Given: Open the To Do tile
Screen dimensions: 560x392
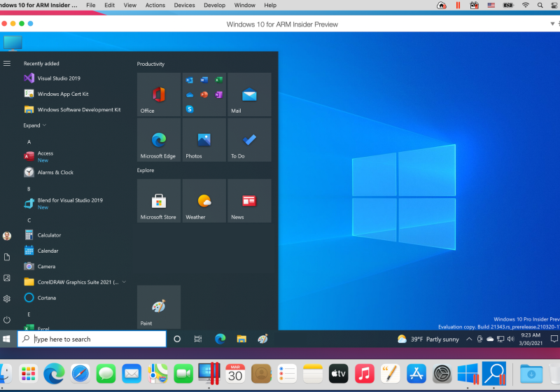Looking at the screenshot, I should point(249,140).
